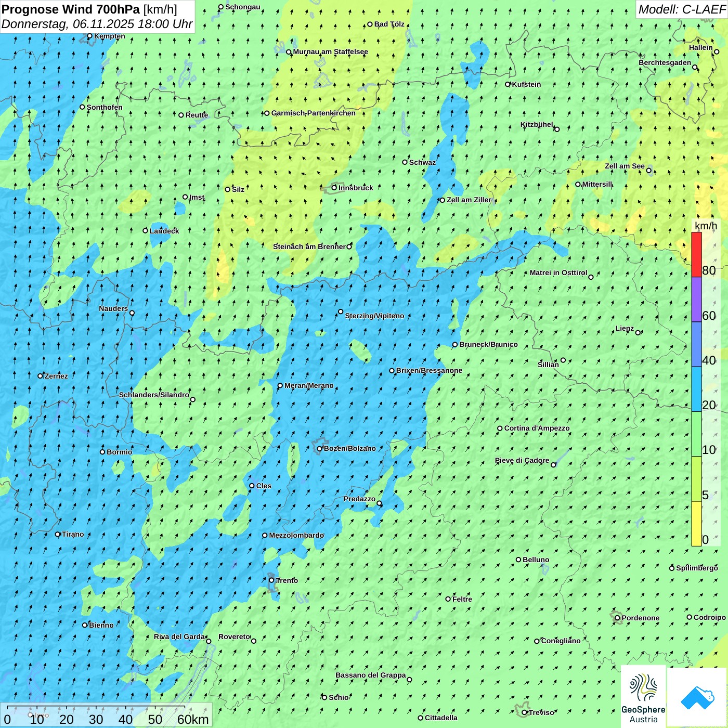Click the yellow segment of the legend
The height and width of the screenshot is (728, 728).
696,523
